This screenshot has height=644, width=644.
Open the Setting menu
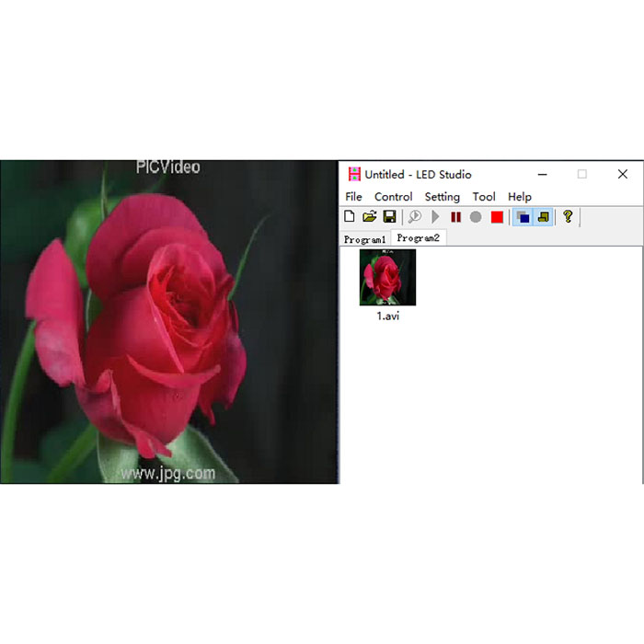tap(443, 197)
